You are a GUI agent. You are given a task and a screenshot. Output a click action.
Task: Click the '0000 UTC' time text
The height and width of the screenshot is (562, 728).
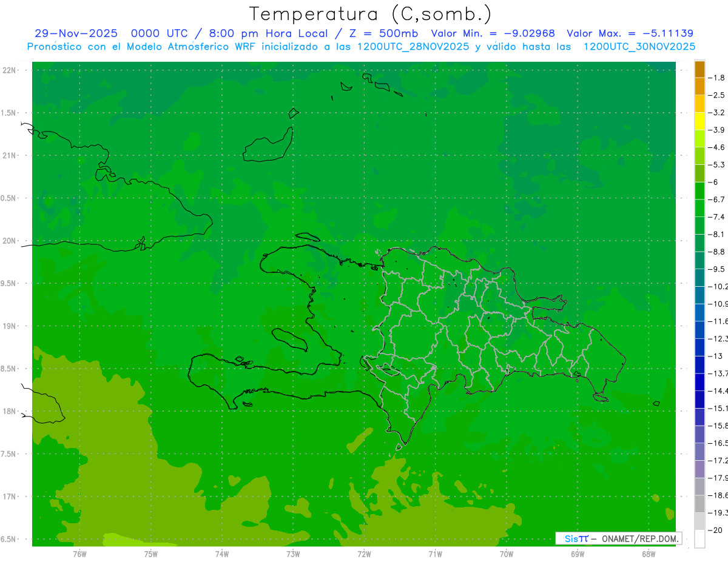pyautogui.click(x=160, y=33)
